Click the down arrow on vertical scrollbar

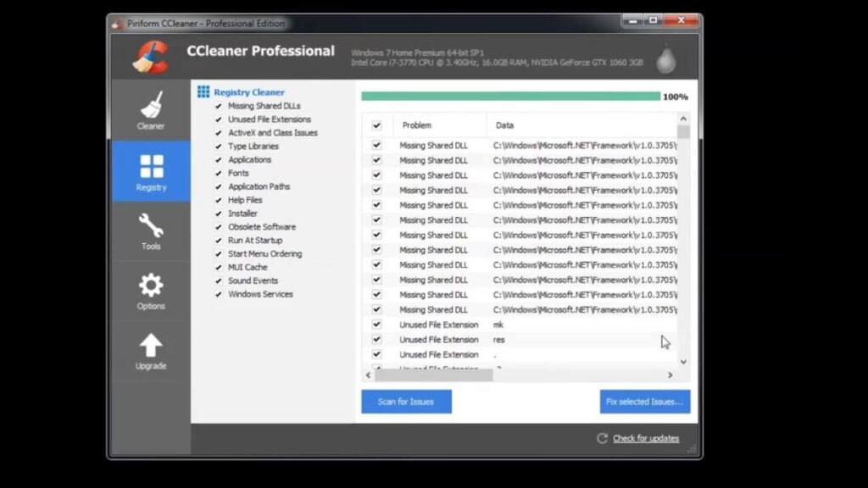point(684,362)
